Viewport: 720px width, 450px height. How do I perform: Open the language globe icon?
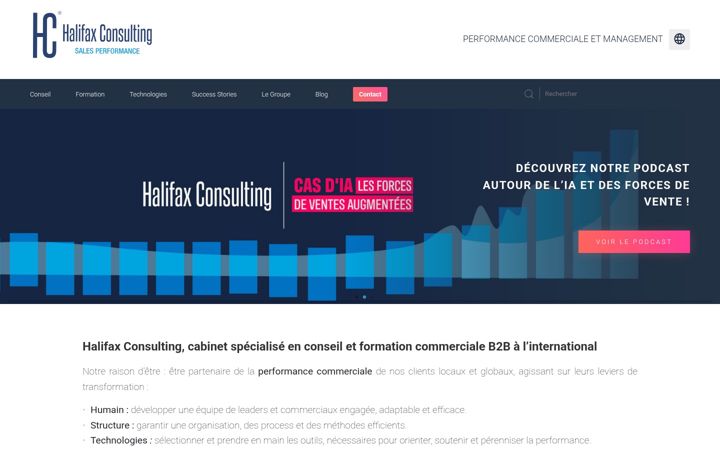click(x=679, y=39)
